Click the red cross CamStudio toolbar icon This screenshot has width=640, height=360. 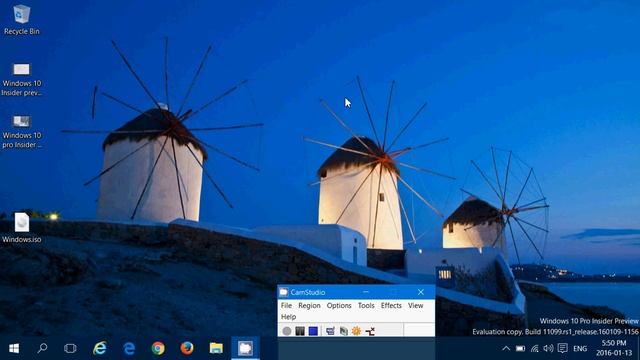coord(370,331)
